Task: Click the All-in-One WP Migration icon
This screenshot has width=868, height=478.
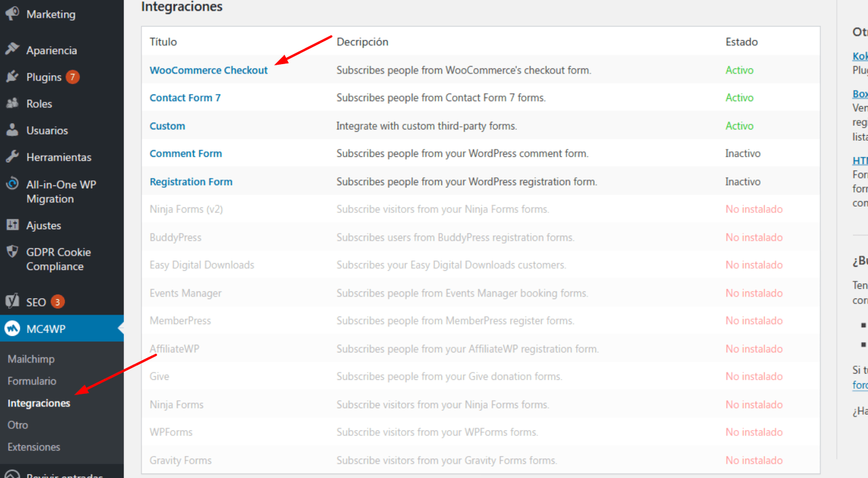Action: 12,185
